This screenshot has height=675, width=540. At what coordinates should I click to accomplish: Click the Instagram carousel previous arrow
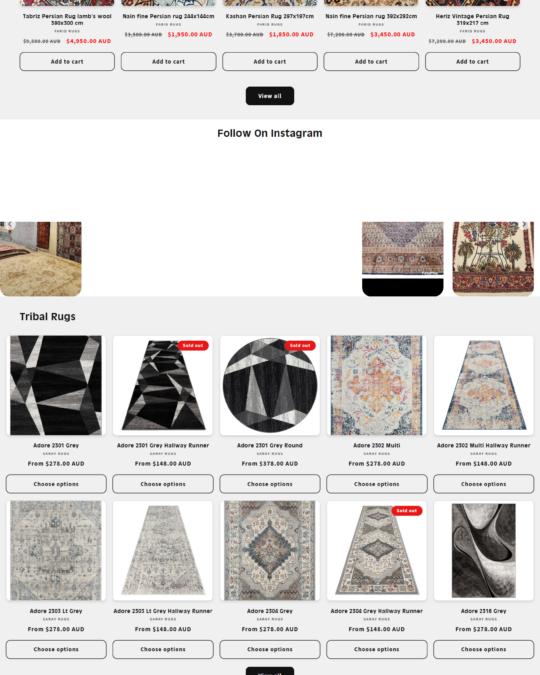tap(10, 225)
